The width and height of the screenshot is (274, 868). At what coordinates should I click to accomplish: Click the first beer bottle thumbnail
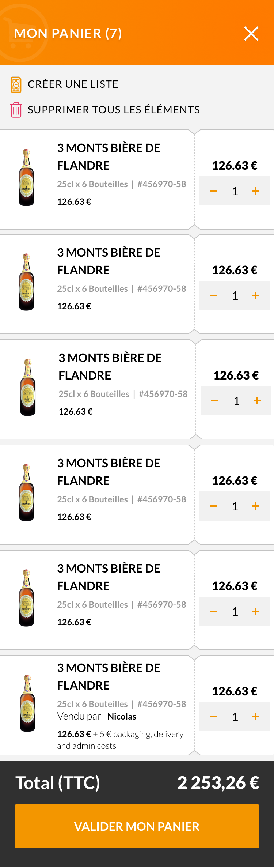pyautogui.click(x=26, y=178)
